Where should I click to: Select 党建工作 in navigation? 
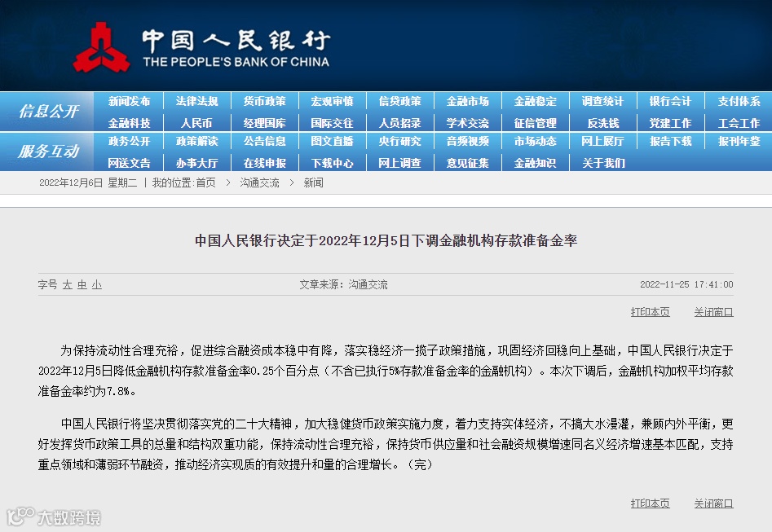tap(671, 123)
